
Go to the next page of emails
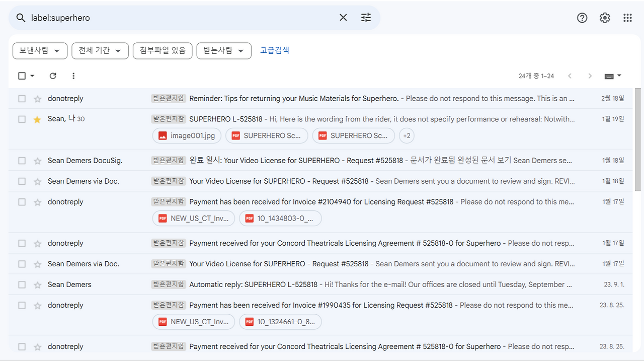590,76
